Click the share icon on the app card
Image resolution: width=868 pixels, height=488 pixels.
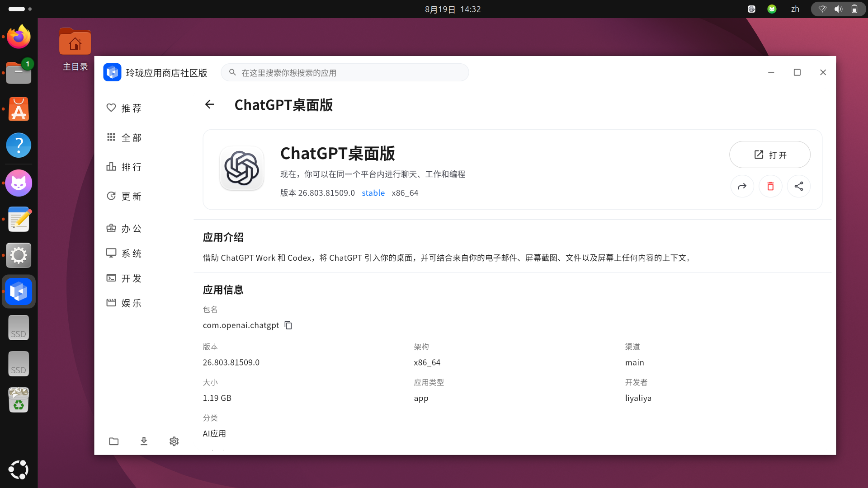coord(799,186)
